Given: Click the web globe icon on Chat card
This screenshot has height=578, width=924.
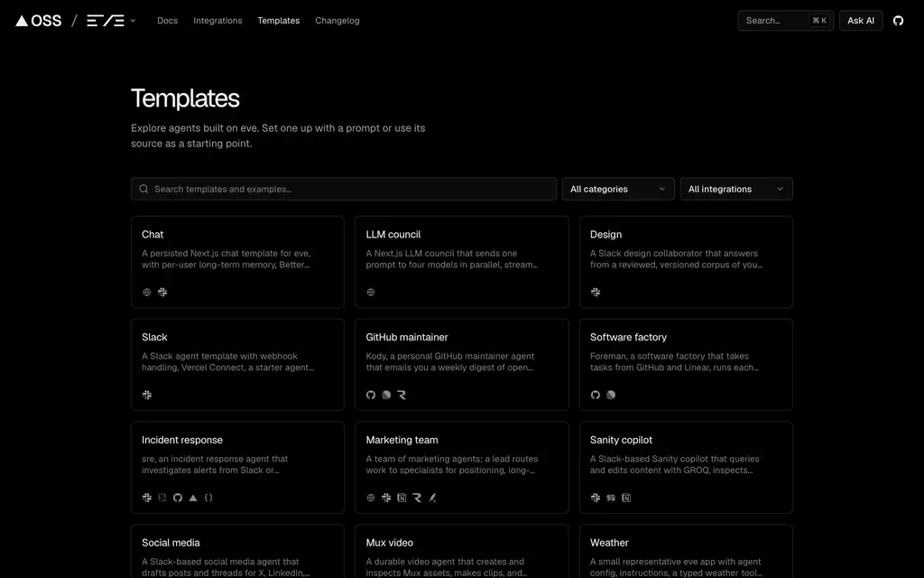Looking at the screenshot, I should 147,292.
